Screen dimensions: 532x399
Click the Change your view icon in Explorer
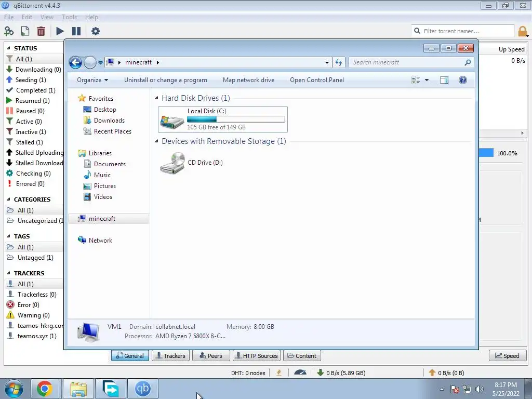[x=416, y=80]
